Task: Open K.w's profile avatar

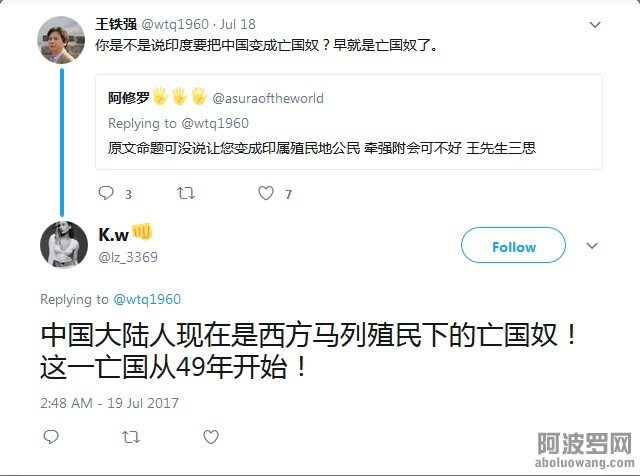Action: tap(64, 245)
